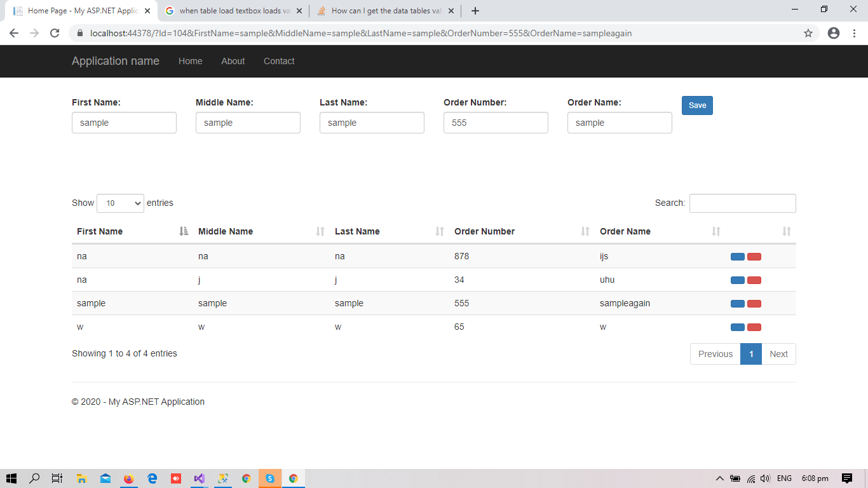Sort by Order Number column arrows
The image size is (868, 488).
pyautogui.click(x=585, y=231)
